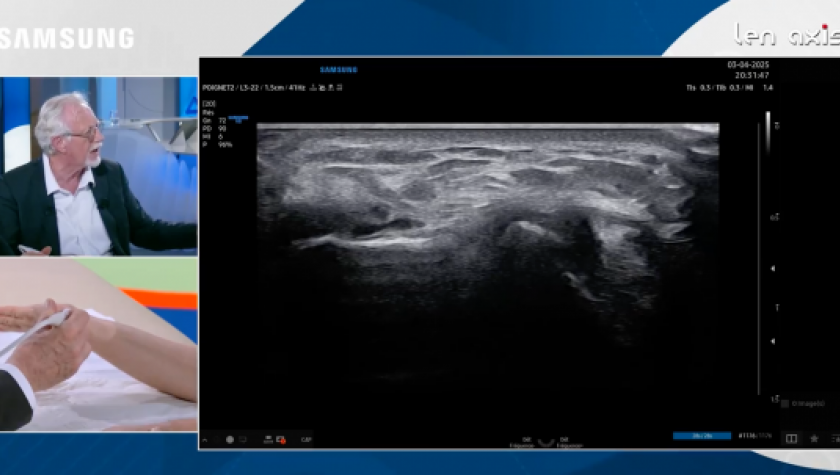This screenshot has height=475, width=840.
Task: Click the red-marked storage icon in bottom bar
Action: 281,439
